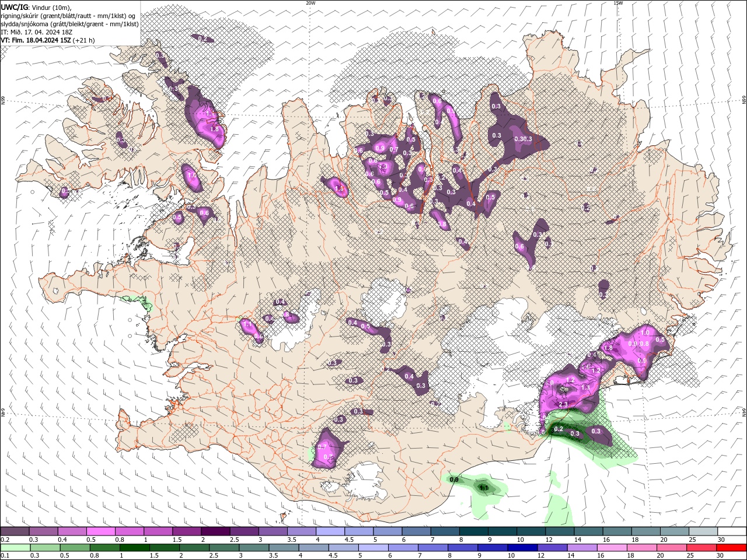
Task: Click top legend swatch between 4 and 4.5
Action: click(x=330, y=531)
